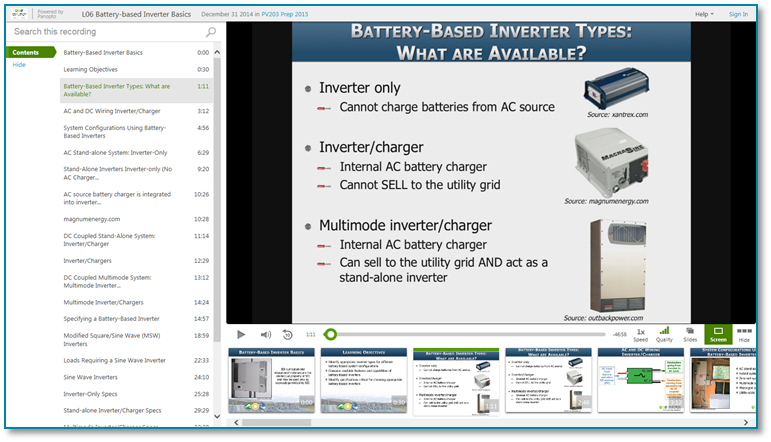Select Battery-Based Inverter Types: What are Available?
Screen dimensions: 771x442
[136, 90]
